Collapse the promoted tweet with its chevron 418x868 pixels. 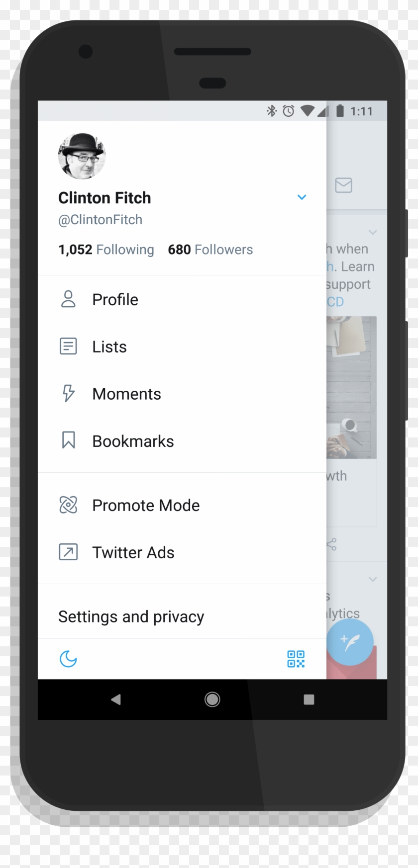[x=373, y=232]
